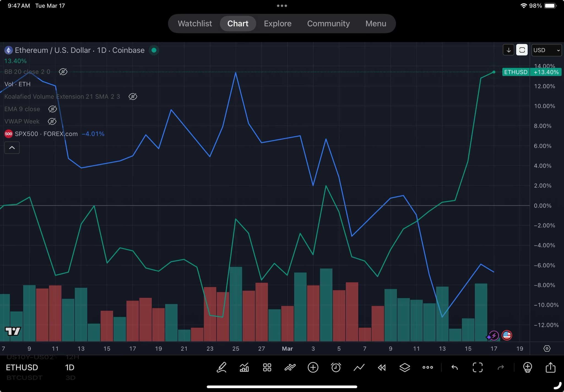Open the Community tab
This screenshot has width=564, height=392.
pos(328,24)
